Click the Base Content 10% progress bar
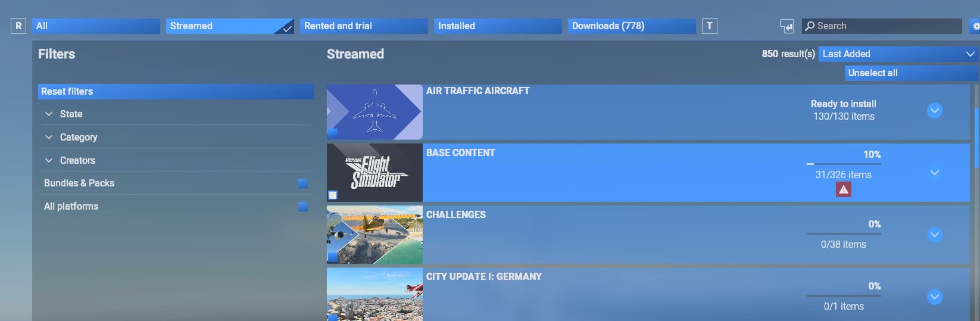Image resolution: width=980 pixels, height=321 pixels. click(844, 164)
